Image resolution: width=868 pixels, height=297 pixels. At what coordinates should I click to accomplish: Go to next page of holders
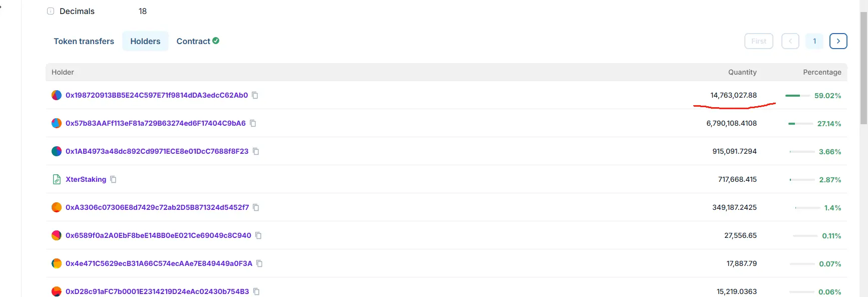pyautogui.click(x=838, y=41)
